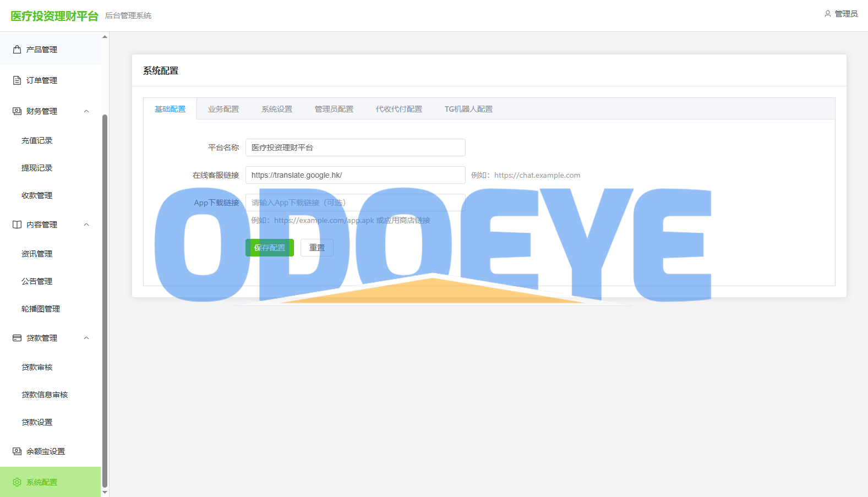This screenshot has height=497, width=868.
Task: Click the hint text https://chat.example.com
Action: [x=537, y=175]
